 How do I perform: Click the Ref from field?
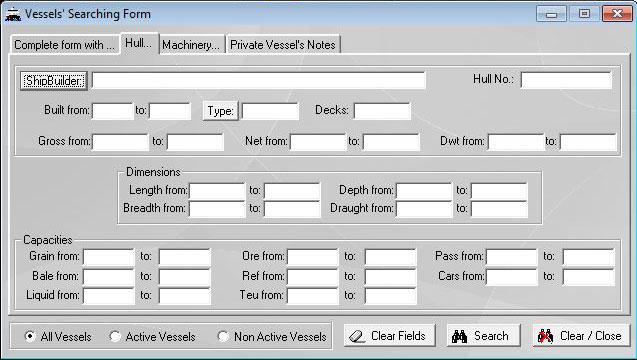[312, 277]
